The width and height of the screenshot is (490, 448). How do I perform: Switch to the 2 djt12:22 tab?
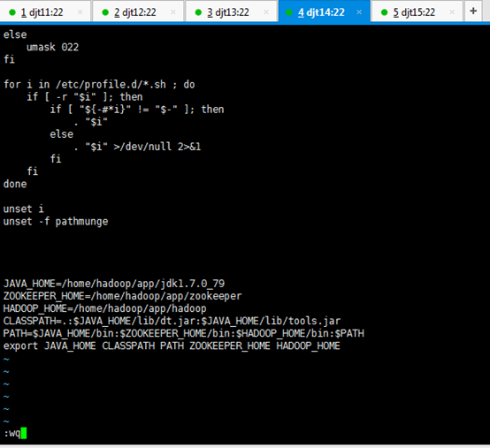pos(138,11)
